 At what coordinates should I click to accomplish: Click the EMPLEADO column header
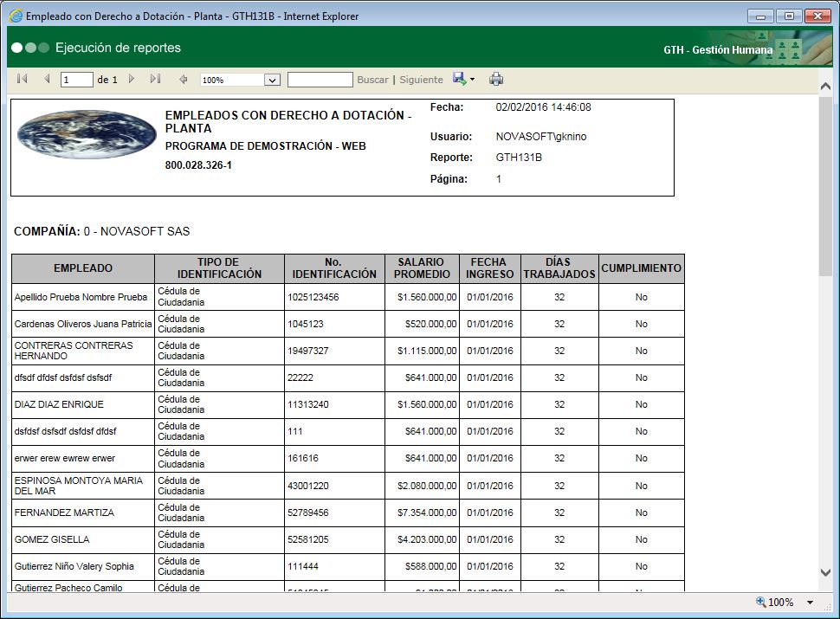tap(83, 268)
